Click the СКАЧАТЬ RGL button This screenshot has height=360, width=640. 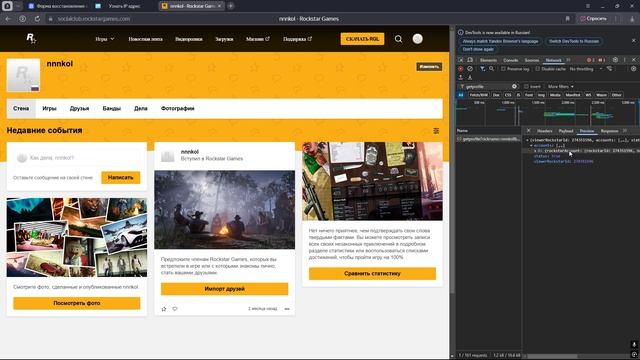pos(362,39)
